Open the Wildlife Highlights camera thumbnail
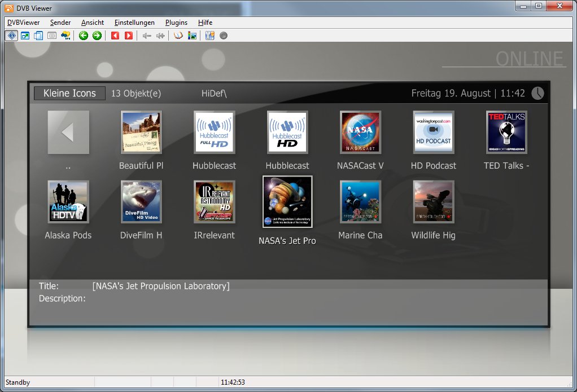Image resolution: width=577 pixels, height=392 pixels. point(434,202)
